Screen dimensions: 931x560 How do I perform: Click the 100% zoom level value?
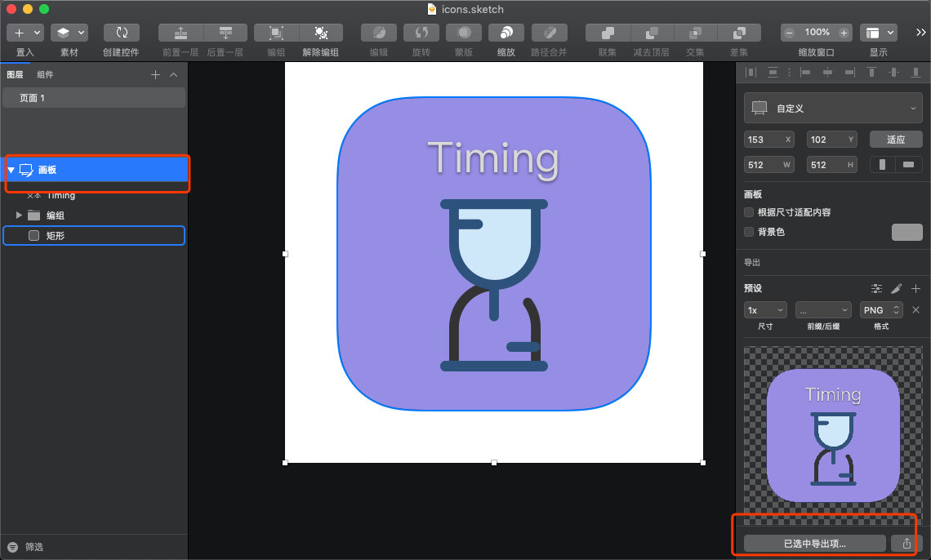pos(817,32)
